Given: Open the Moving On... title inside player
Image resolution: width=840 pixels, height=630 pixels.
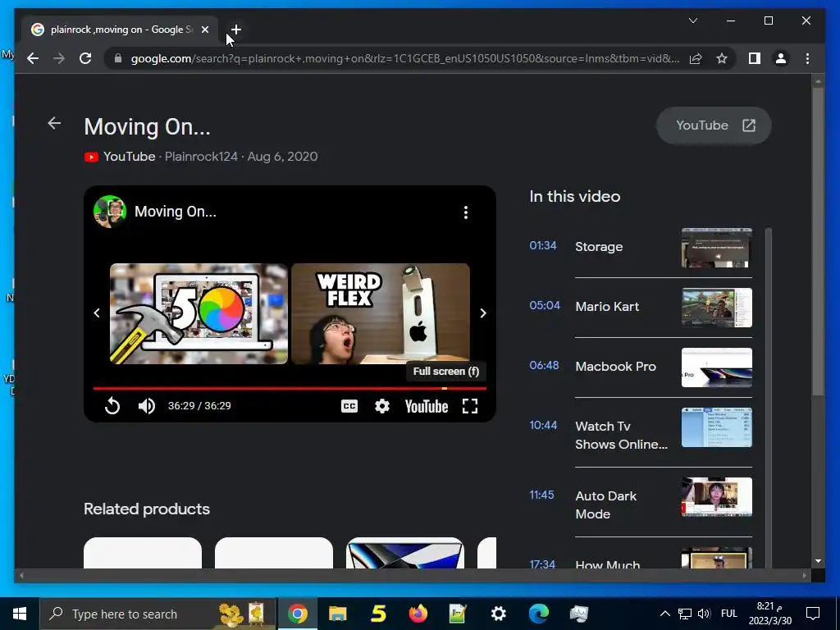Looking at the screenshot, I should tap(176, 212).
